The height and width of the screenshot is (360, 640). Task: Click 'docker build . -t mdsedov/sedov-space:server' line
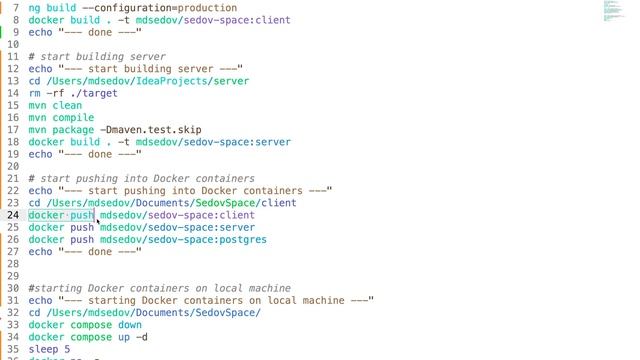pos(160,142)
